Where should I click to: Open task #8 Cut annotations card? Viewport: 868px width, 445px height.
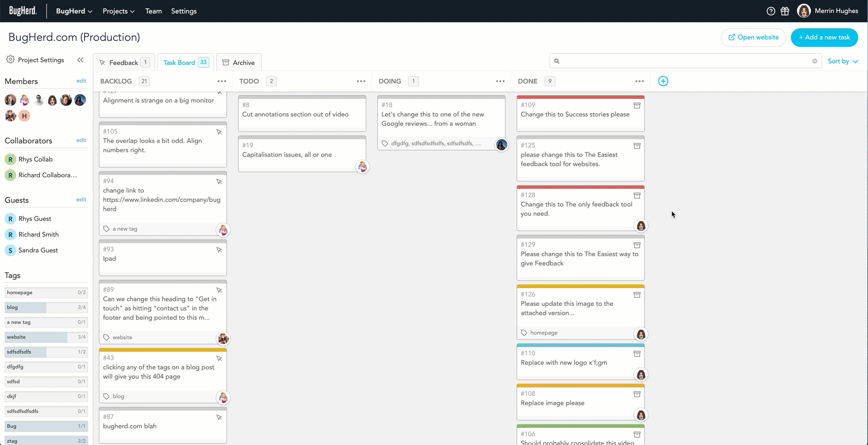[302, 114]
